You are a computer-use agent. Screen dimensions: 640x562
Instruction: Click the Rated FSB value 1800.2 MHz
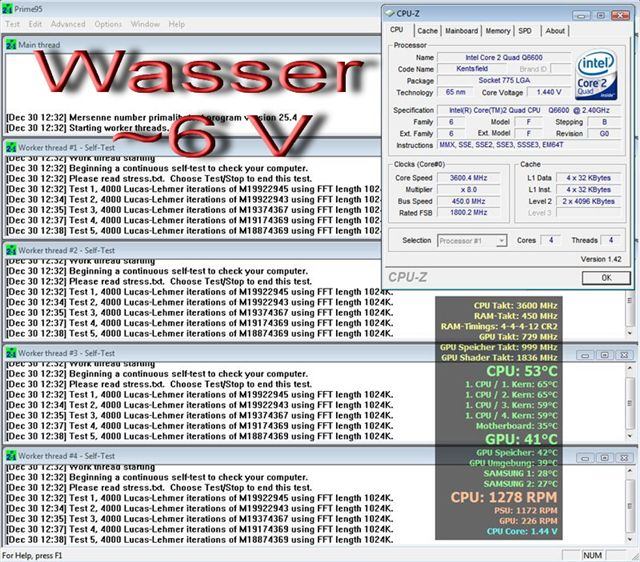(x=468, y=213)
